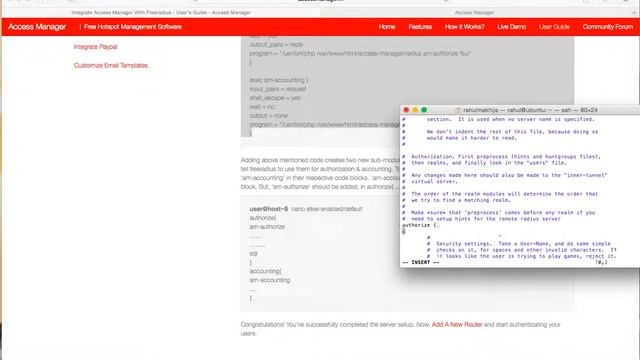This screenshot has height=360, width=640.
Task: Open the User Guide nav link
Action: (x=554, y=27)
